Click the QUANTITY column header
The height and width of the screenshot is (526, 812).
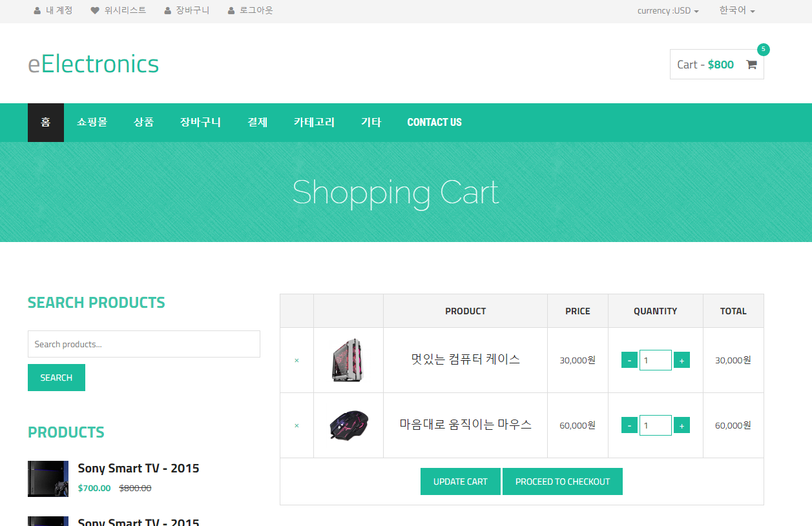(655, 311)
